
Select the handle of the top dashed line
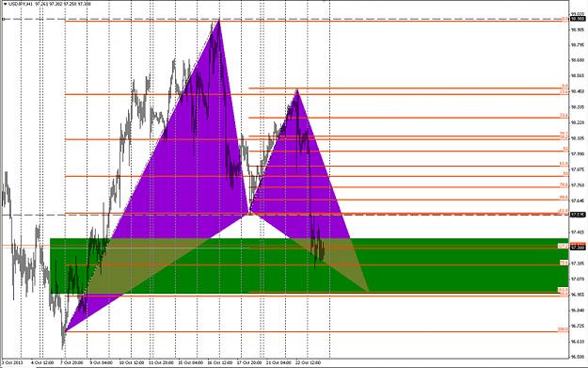(4, 19)
